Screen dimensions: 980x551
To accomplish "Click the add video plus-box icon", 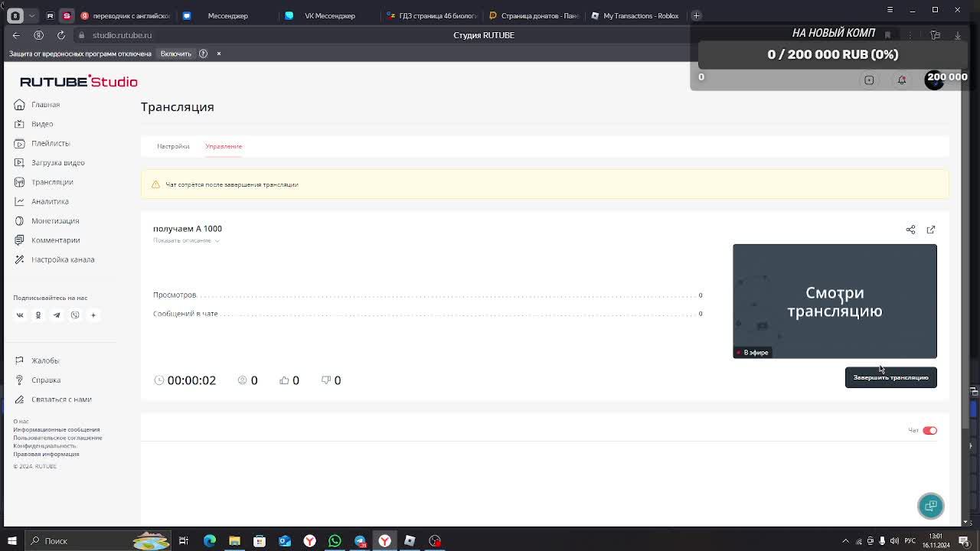I will (869, 80).
